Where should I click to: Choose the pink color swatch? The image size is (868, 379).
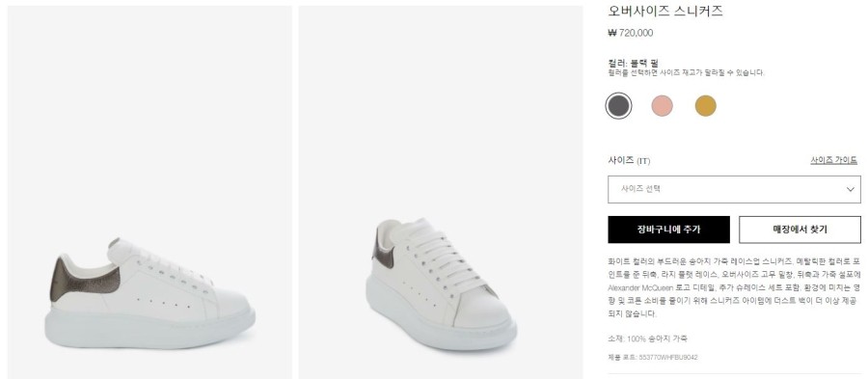point(662,106)
